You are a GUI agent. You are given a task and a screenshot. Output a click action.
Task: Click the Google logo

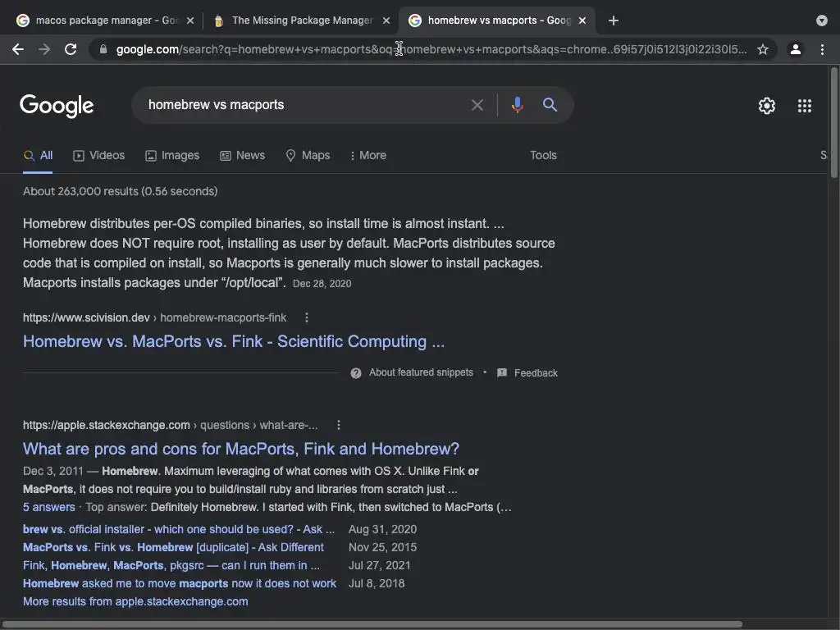coord(57,106)
